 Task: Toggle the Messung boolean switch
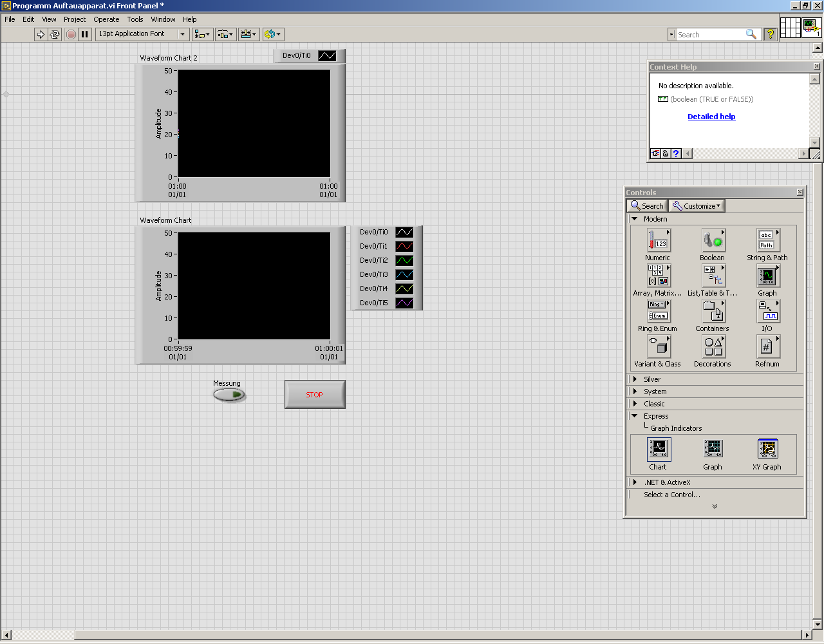pos(229,395)
